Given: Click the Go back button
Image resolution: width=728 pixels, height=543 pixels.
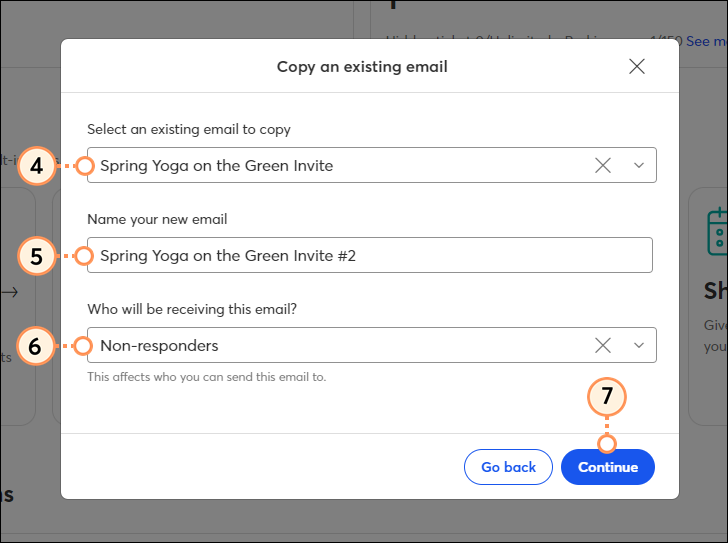Looking at the screenshot, I should [x=508, y=467].
